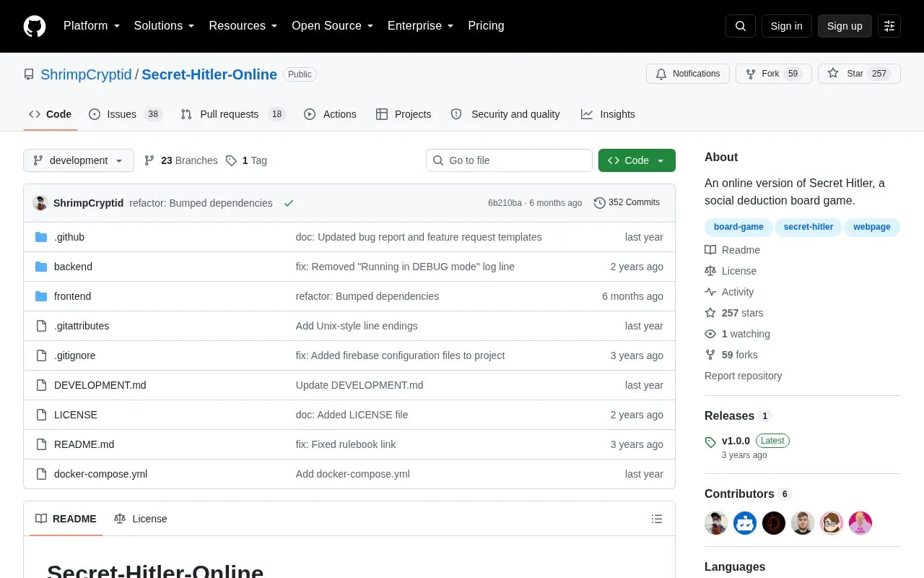Screen dimensions: 924x578
Task: Click the Notifications bell button
Action: coord(688,74)
